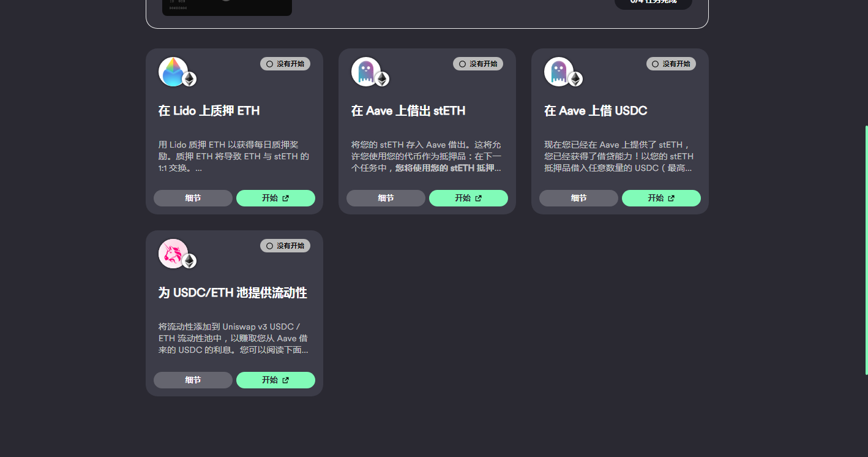Click Aave ghost logo on 借 USDC card
This screenshot has width=868, height=457.
click(x=559, y=72)
